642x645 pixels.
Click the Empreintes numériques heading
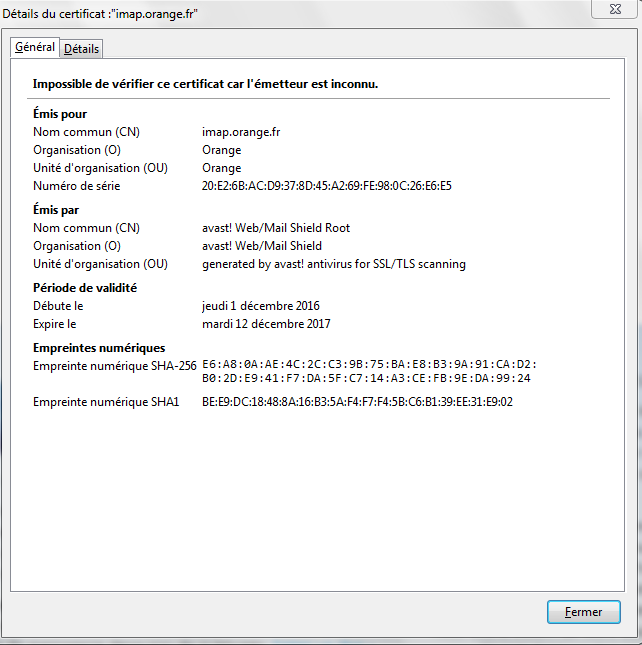point(99,348)
